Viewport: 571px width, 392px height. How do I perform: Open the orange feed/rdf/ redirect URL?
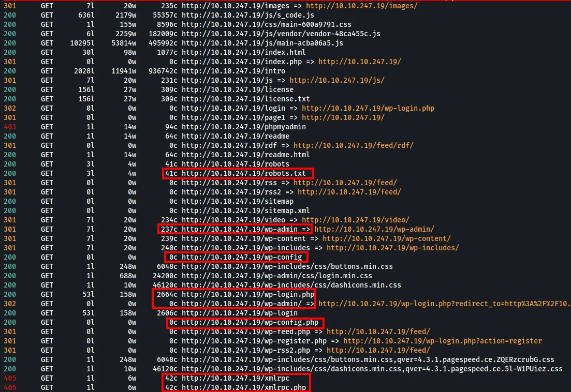353,145
